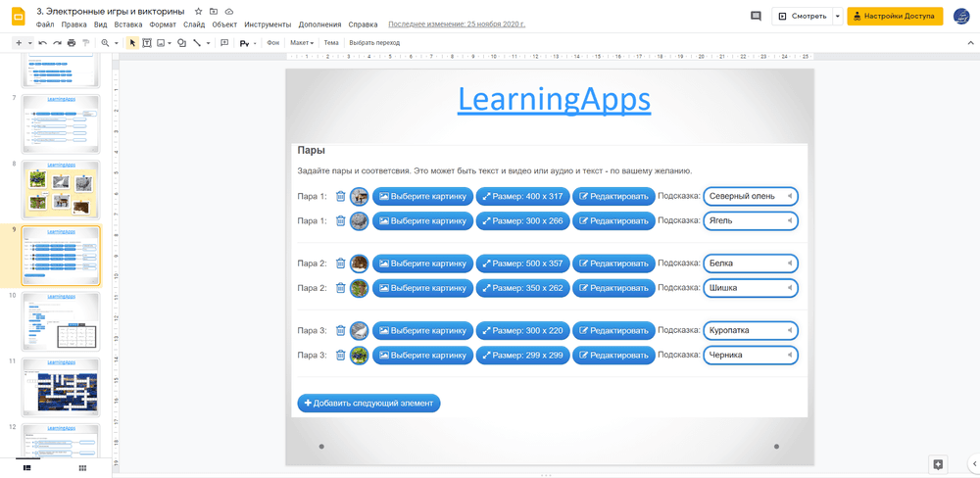
Task: Click Выбрать переход transition button
Action: point(374,43)
